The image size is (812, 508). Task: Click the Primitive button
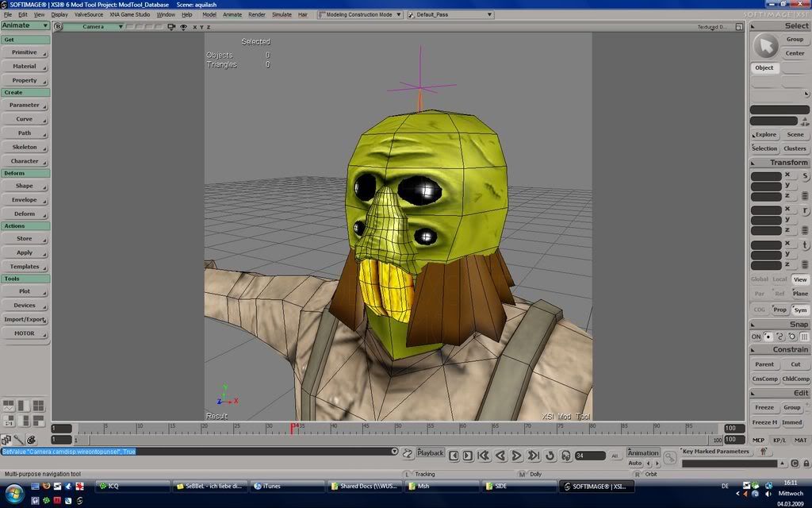click(25, 52)
